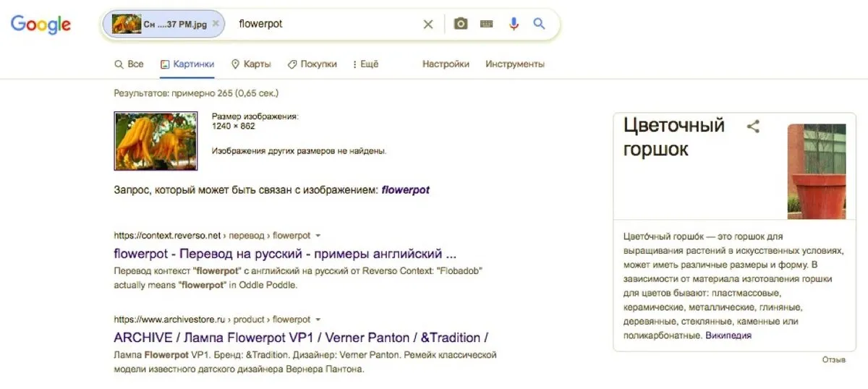Open the Википедия link in panel

coord(728,335)
